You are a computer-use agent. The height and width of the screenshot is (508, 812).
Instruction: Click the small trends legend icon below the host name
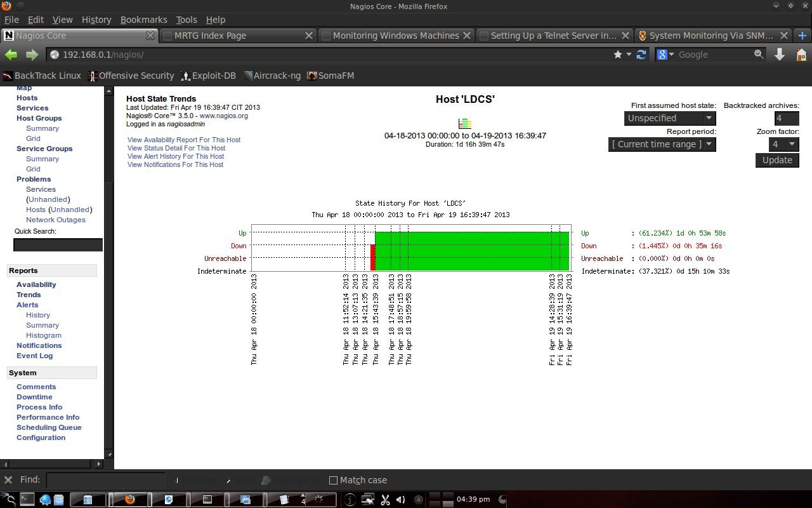(465, 123)
